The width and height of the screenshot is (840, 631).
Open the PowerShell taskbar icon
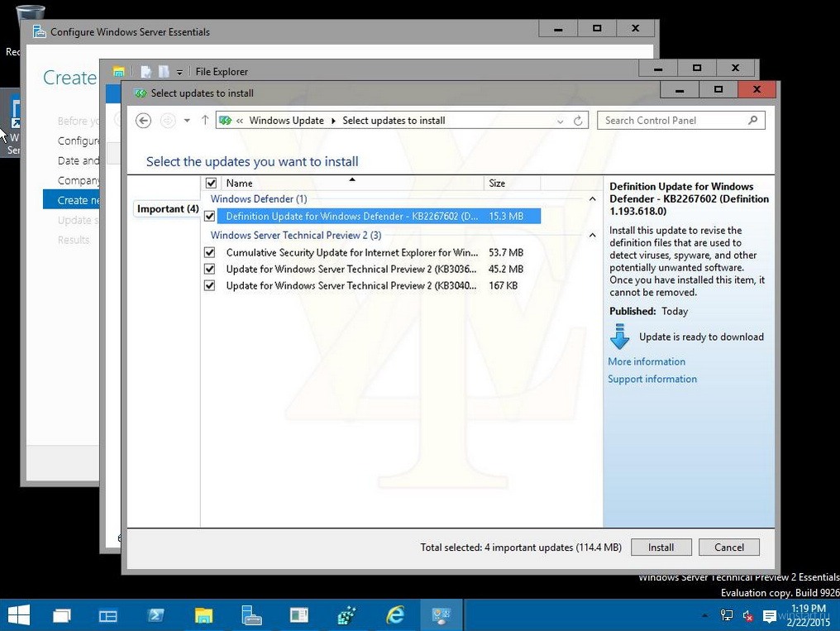156,615
